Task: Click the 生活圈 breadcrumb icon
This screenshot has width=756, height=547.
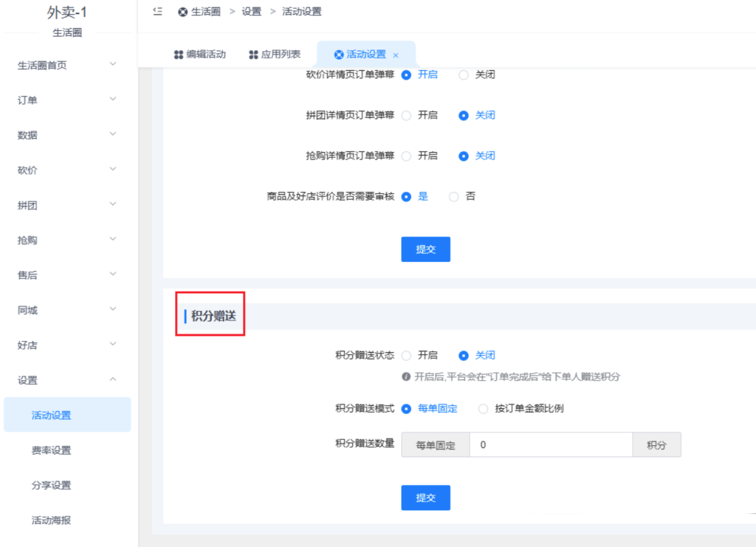Action: tap(182, 13)
